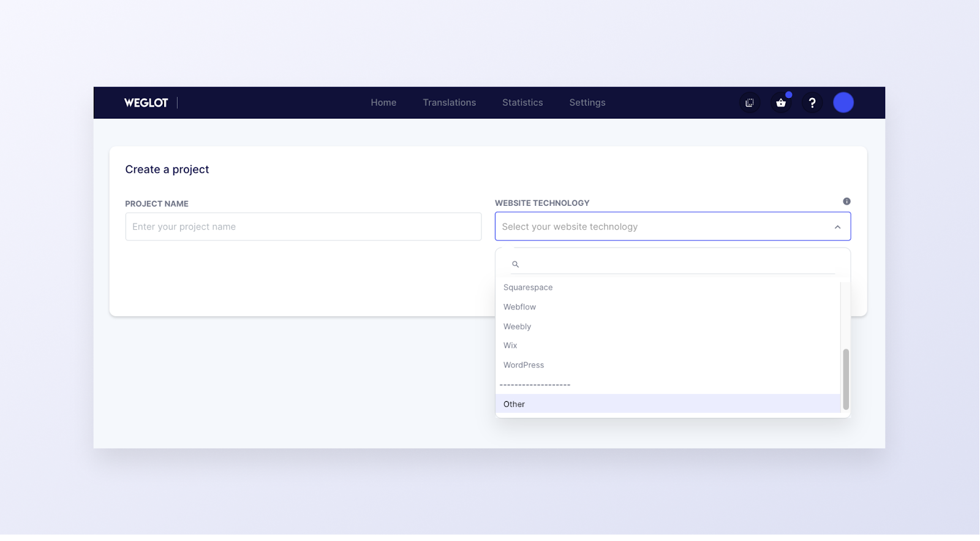The image size is (980, 541).
Task: Open the blue user avatar menu
Action: point(843,103)
